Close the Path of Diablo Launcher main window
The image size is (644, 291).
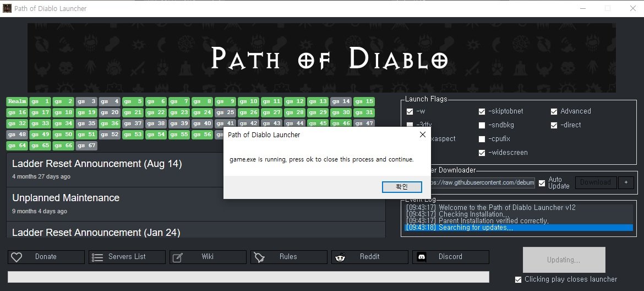coord(632,8)
